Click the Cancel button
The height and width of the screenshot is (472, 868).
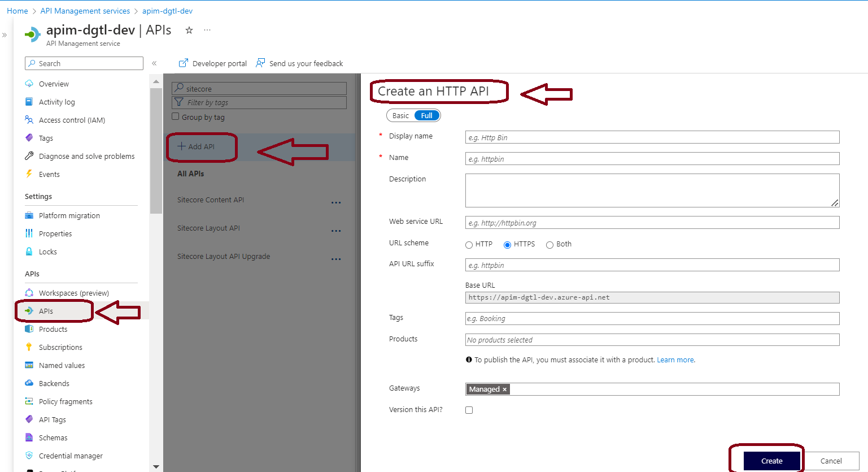pyautogui.click(x=831, y=461)
